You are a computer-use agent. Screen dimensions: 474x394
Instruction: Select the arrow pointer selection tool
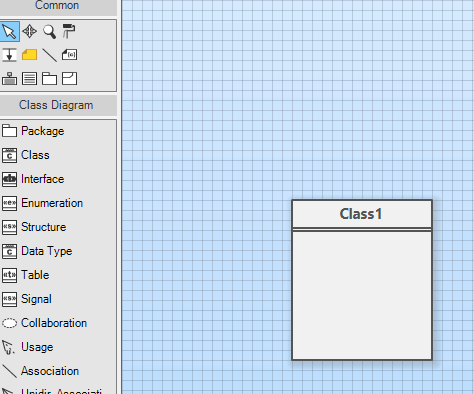[x=9, y=32]
